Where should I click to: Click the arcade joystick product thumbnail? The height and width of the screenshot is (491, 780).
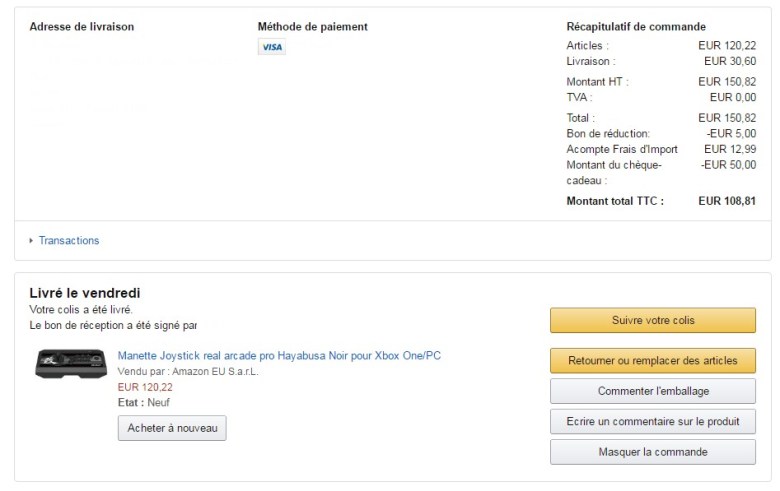coord(69,363)
